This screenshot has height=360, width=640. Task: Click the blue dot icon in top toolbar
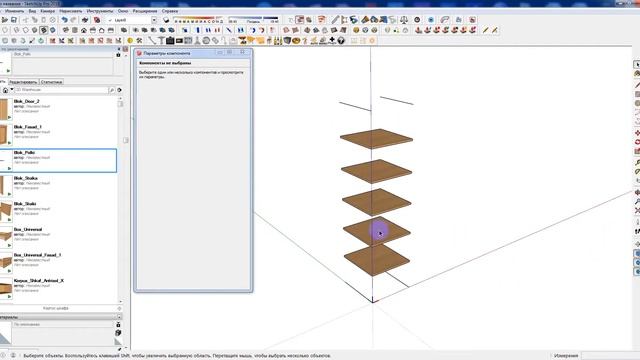431,20
